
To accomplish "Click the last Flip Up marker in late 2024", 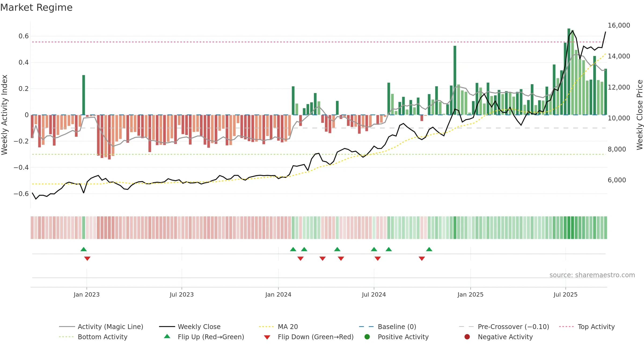I will (429, 249).
